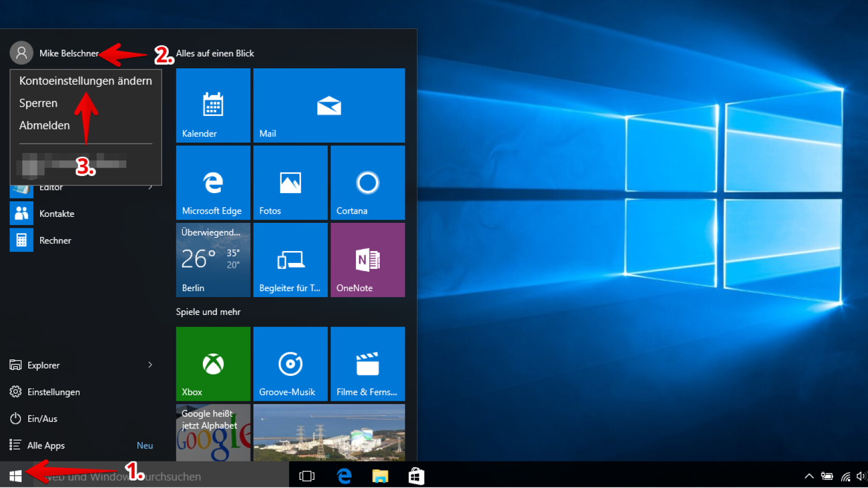Open Task View in the taskbar
The height and width of the screenshot is (488, 868).
click(x=307, y=476)
